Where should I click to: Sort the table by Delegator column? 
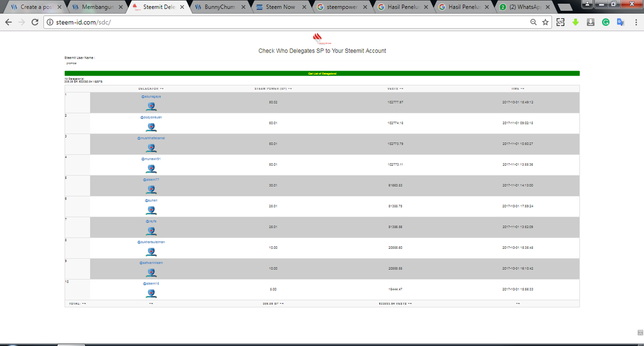point(151,89)
